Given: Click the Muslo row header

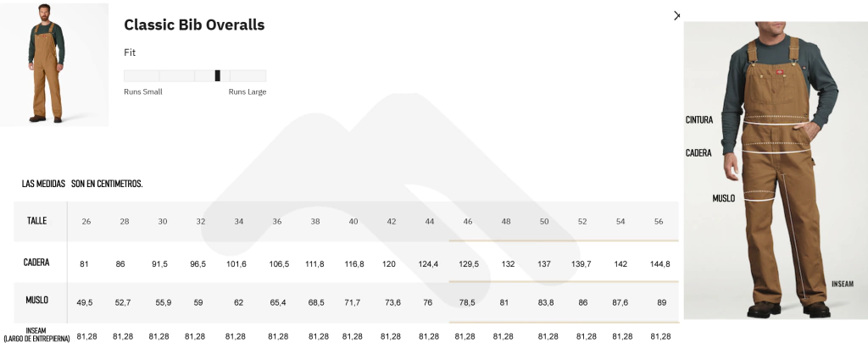Looking at the screenshot, I should (37, 300).
